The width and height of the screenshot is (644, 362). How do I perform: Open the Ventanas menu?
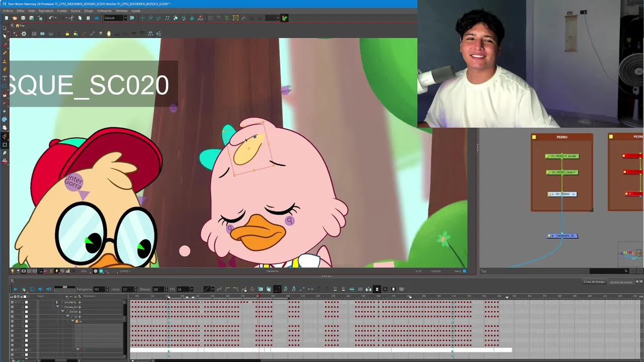121,11
